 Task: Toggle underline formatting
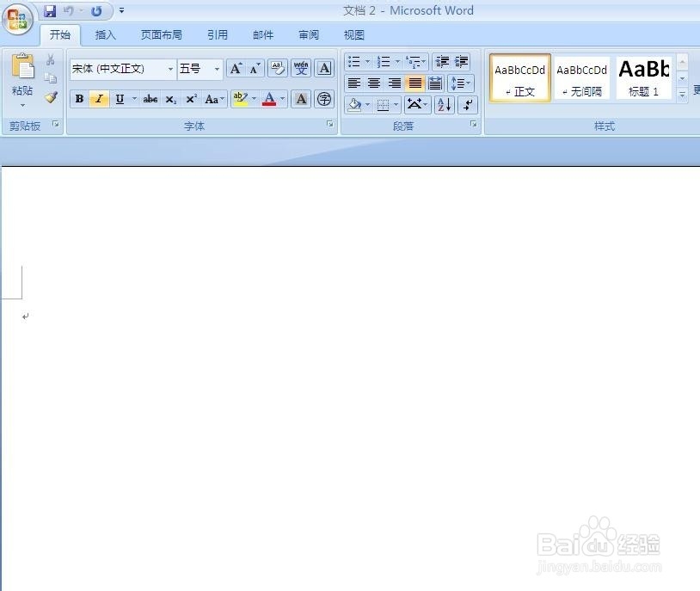pos(120,99)
